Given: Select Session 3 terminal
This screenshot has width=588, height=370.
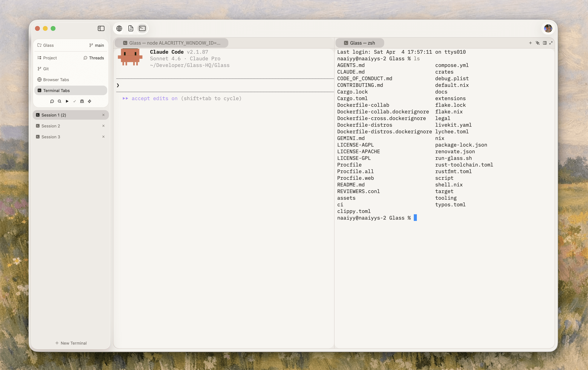Looking at the screenshot, I should (x=71, y=137).
